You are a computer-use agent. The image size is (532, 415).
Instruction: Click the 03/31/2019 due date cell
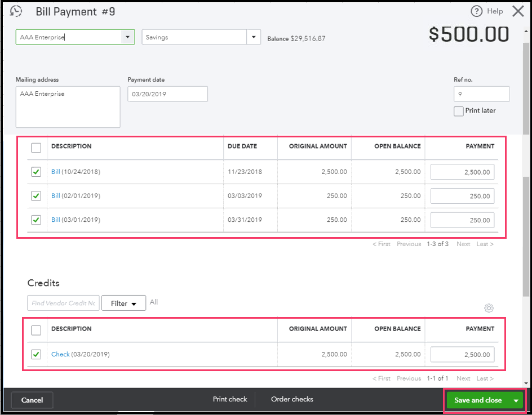(245, 220)
